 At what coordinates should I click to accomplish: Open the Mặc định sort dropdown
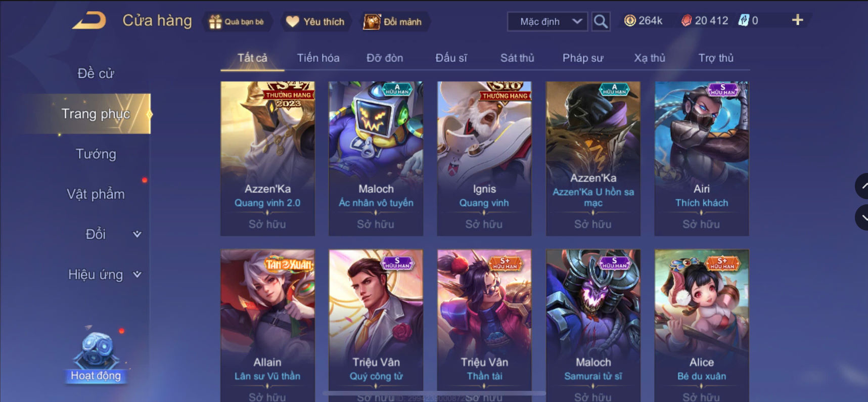pyautogui.click(x=547, y=22)
